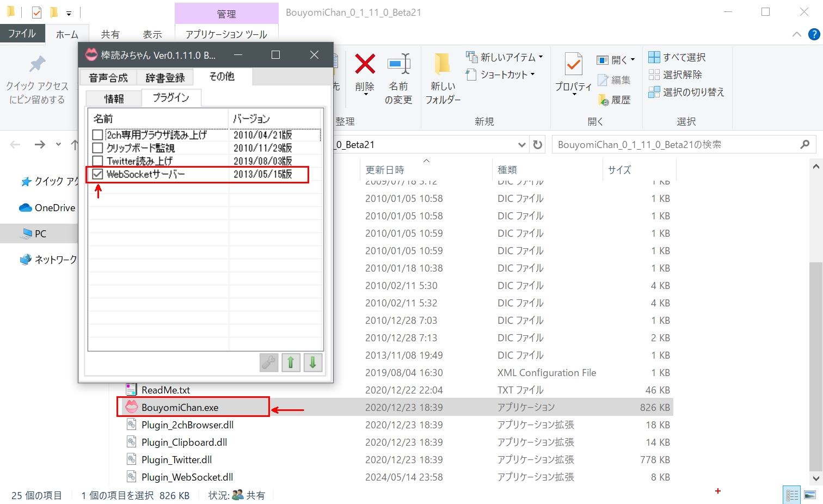Move plugin down with green arrow
The width and height of the screenshot is (823, 504).
click(x=312, y=362)
